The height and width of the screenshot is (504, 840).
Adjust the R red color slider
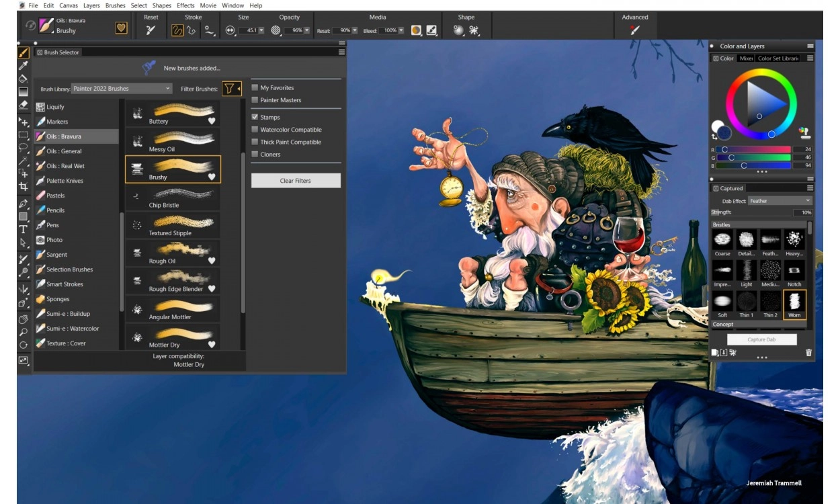point(753,149)
